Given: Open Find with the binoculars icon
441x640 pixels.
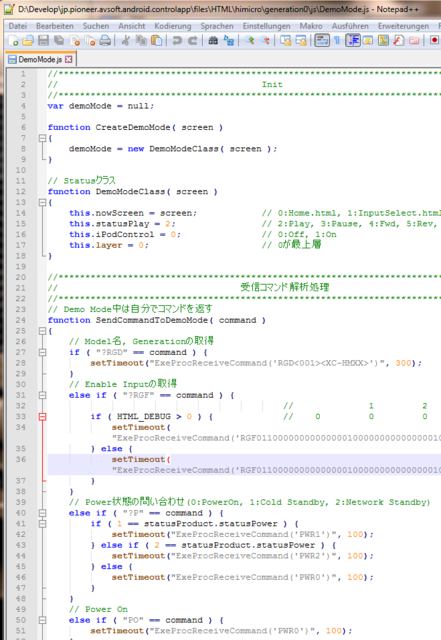Looking at the screenshot, I should click(x=213, y=40).
